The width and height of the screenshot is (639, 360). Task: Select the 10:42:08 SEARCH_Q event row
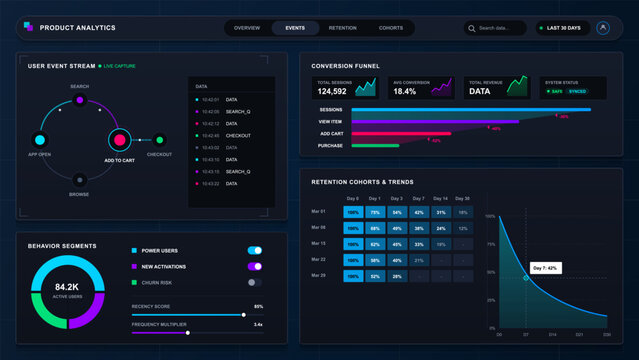(231, 111)
